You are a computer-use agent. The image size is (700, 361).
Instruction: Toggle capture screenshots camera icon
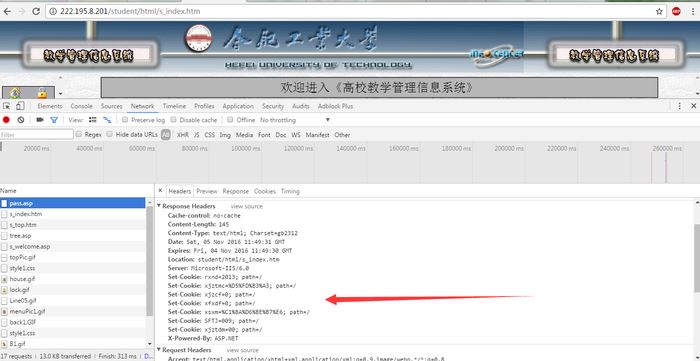tap(40, 120)
